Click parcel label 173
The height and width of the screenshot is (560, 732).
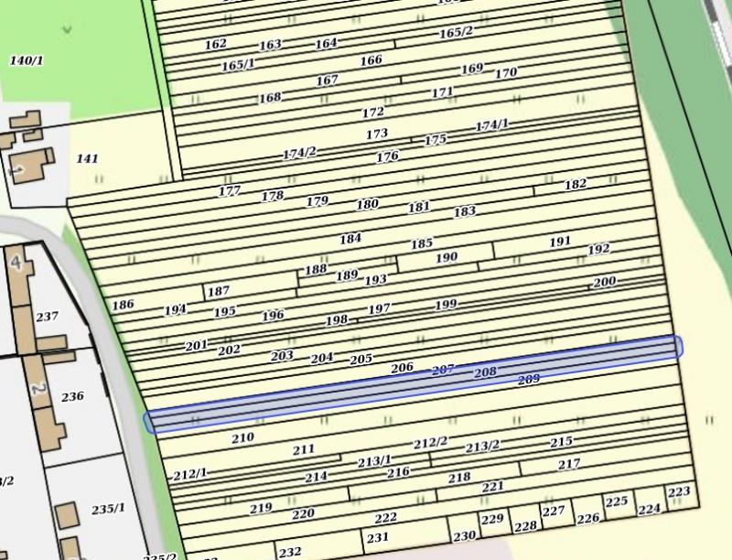[377, 134]
